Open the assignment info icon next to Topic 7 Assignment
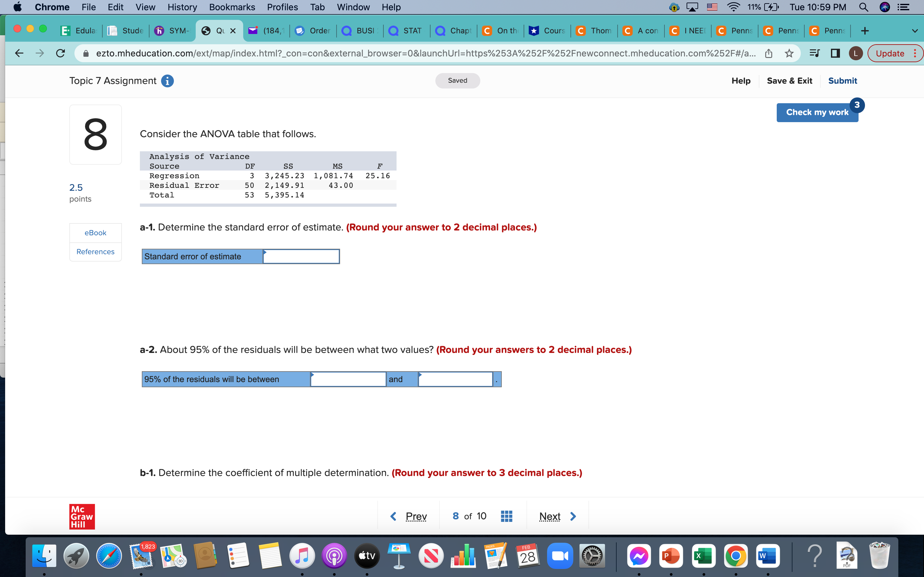Viewport: 924px width, 577px height. pyautogui.click(x=167, y=80)
